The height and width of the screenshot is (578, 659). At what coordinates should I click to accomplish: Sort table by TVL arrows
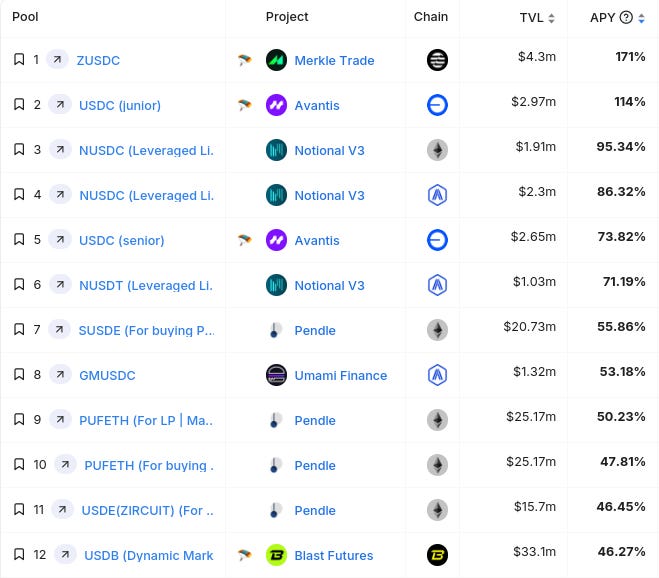(x=551, y=18)
